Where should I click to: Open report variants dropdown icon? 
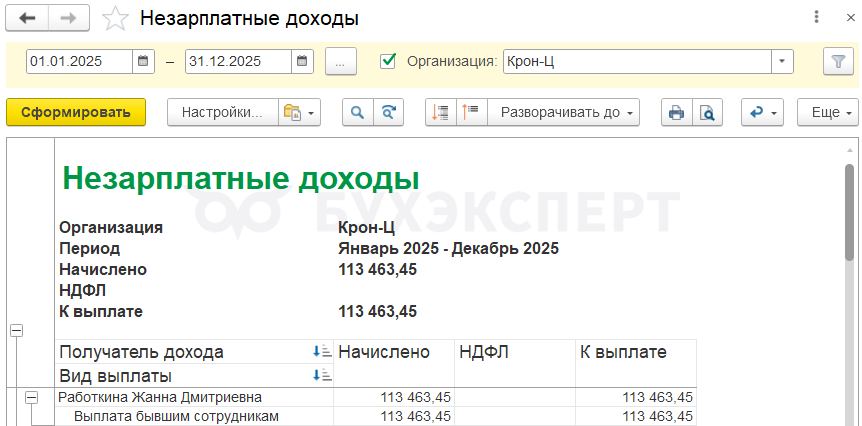pos(299,112)
